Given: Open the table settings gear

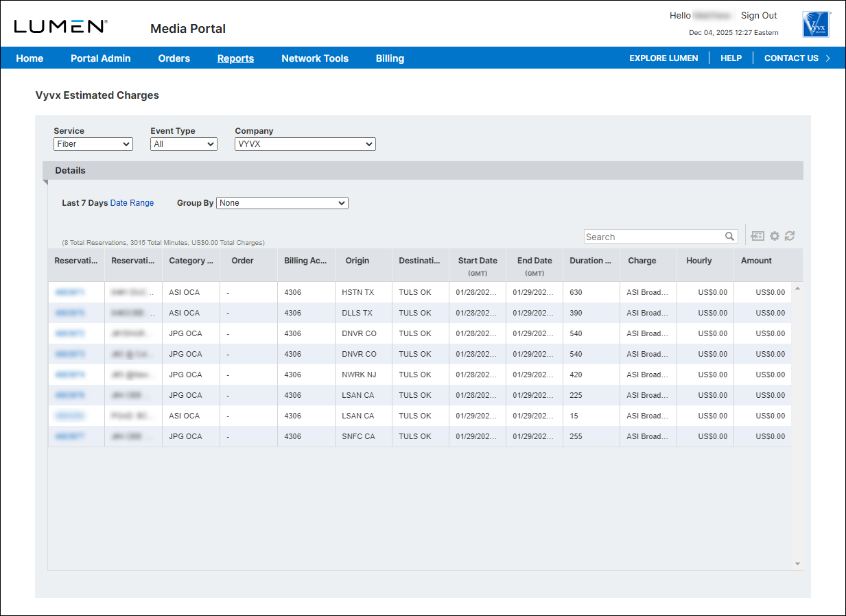Looking at the screenshot, I should [775, 236].
